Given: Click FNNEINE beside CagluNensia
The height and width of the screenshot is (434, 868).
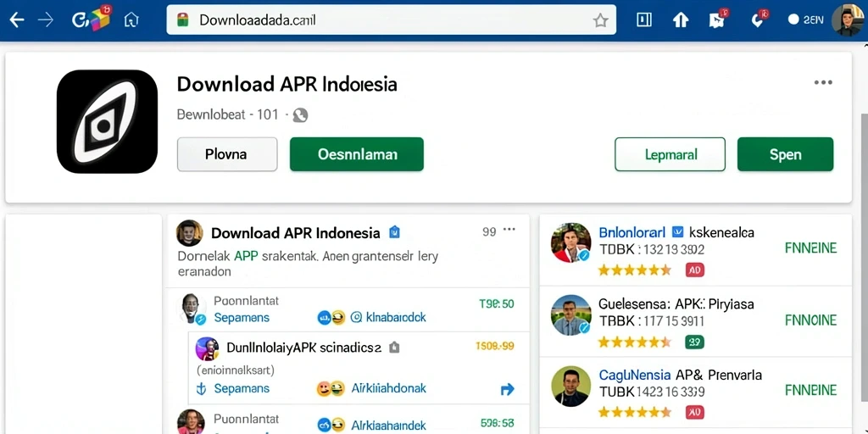Looking at the screenshot, I should (x=811, y=390).
